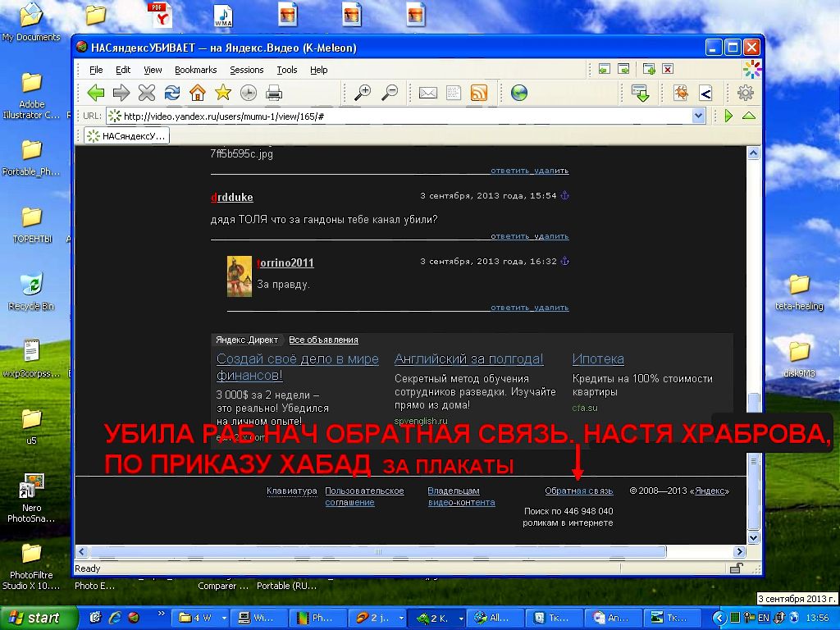Open the Sessions menu
Screen dimensions: 840x630
click(x=246, y=70)
